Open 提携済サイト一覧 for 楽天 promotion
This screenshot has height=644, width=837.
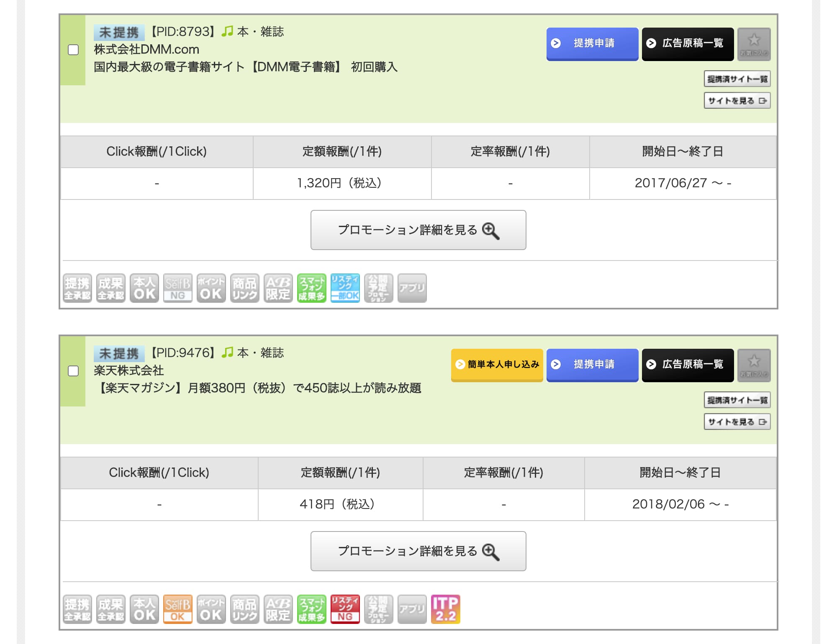(x=737, y=400)
